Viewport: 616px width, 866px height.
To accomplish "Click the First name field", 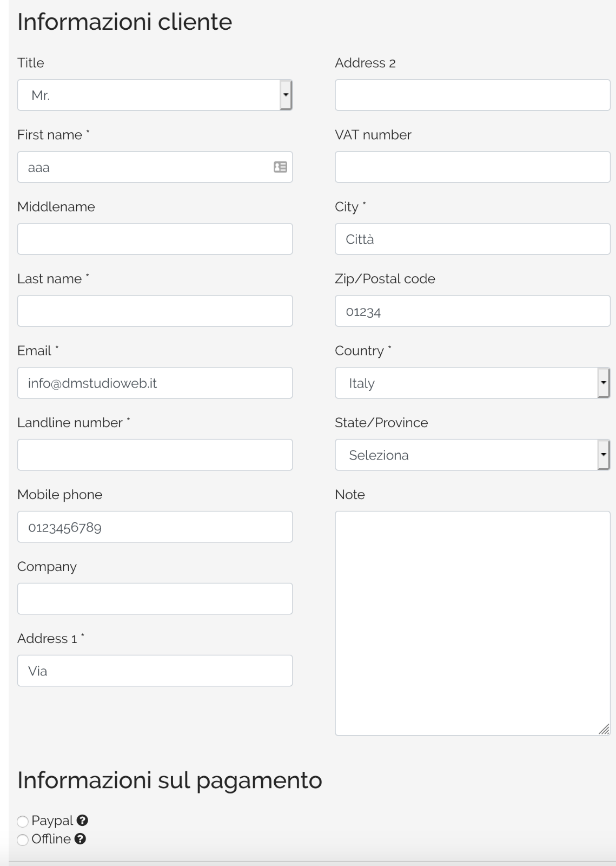I will click(x=146, y=167).
